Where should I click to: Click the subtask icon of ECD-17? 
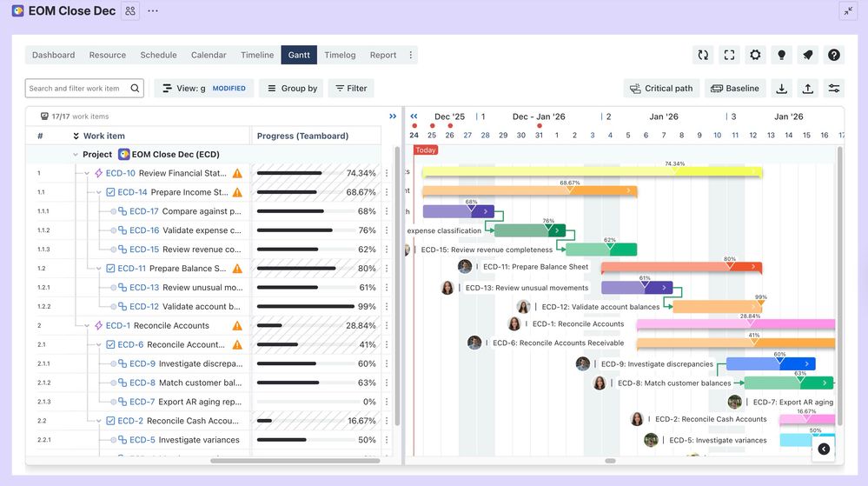[x=123, y=211]
